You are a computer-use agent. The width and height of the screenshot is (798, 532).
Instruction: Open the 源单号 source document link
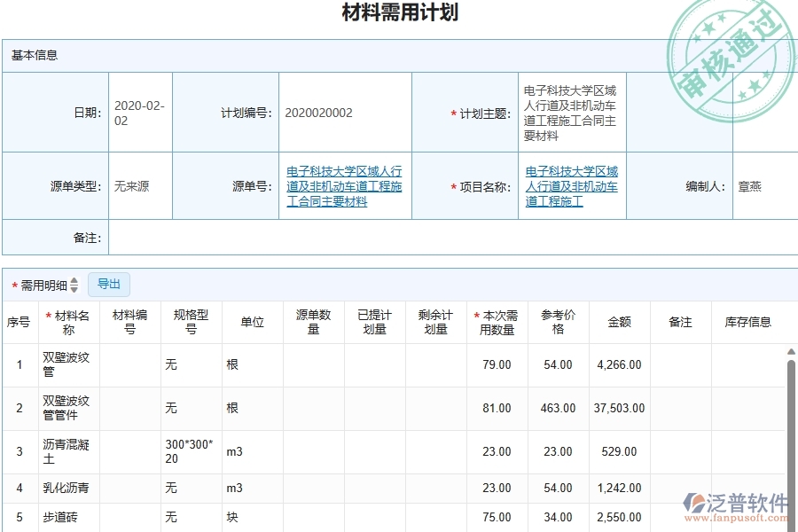[x=344, y=186]
